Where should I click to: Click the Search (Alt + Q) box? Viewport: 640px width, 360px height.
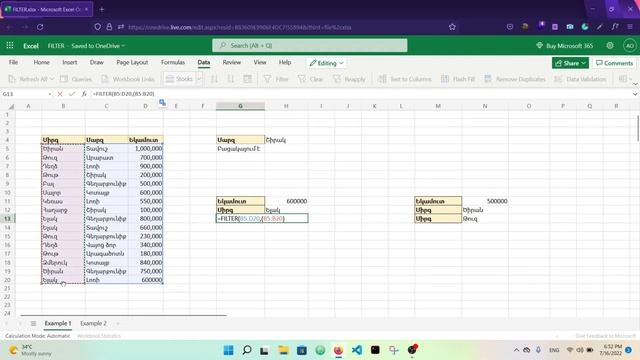(309, 45)
